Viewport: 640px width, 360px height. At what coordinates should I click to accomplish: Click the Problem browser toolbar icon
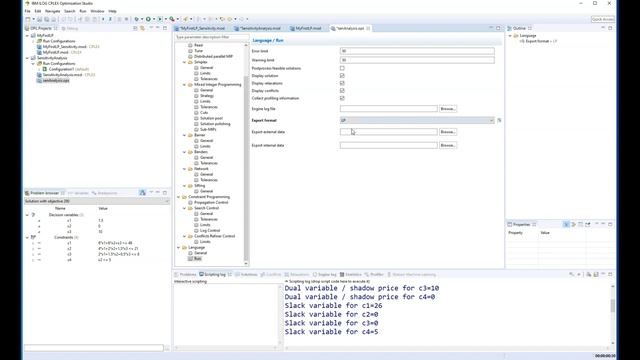pos(142,193)
